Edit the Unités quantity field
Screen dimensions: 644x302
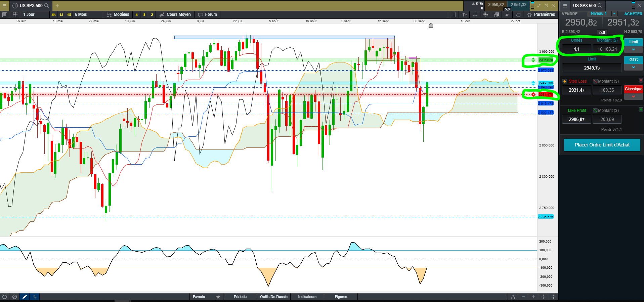pos(576,49)
